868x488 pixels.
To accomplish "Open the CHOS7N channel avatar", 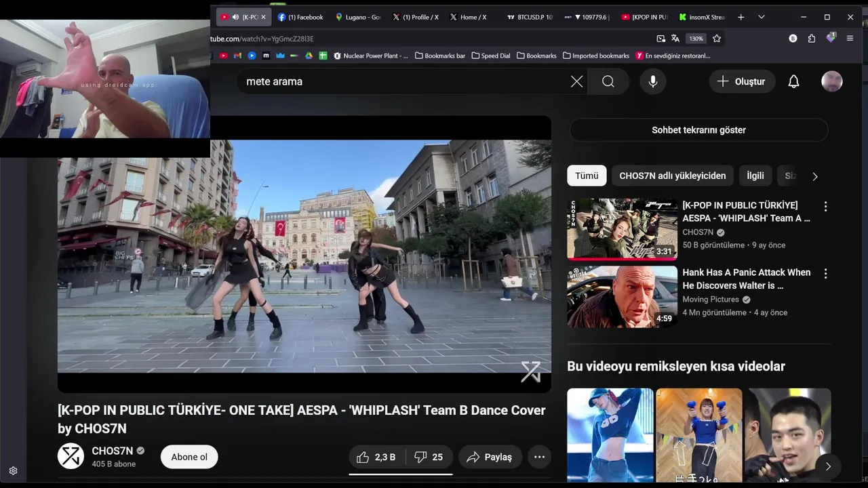I will coord(71,456).
